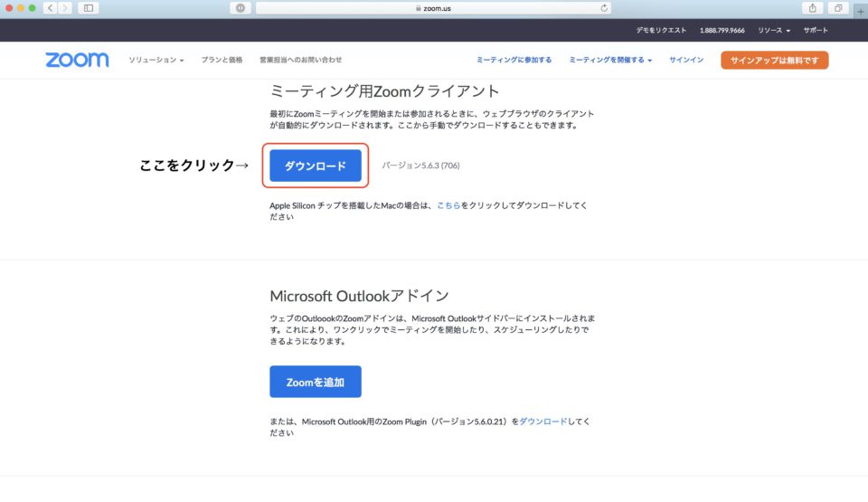Image resolution: width=868 pixels, height=502 pixels.
Task: Click the yellow minimize window button
Action: click(21, 8)
